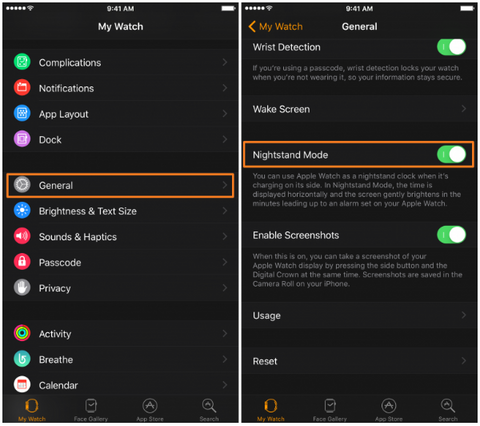Open the Breathe app icon

(x=22, y=359)
